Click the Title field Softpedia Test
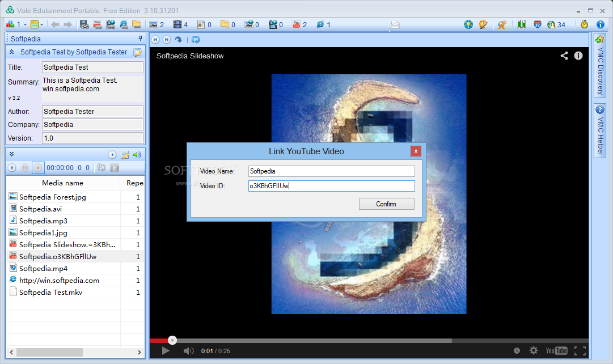613x364 pixels. [x=92, y=67]
